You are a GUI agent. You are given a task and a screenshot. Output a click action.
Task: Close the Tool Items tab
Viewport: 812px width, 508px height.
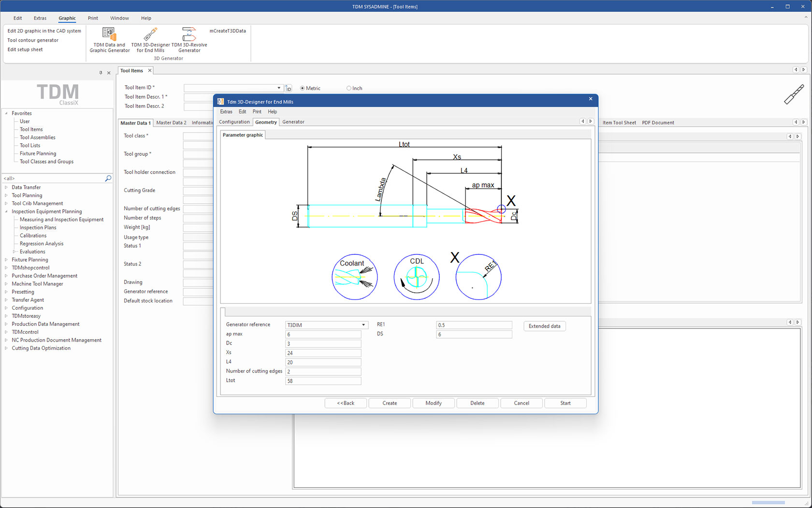tap(150, 71)
